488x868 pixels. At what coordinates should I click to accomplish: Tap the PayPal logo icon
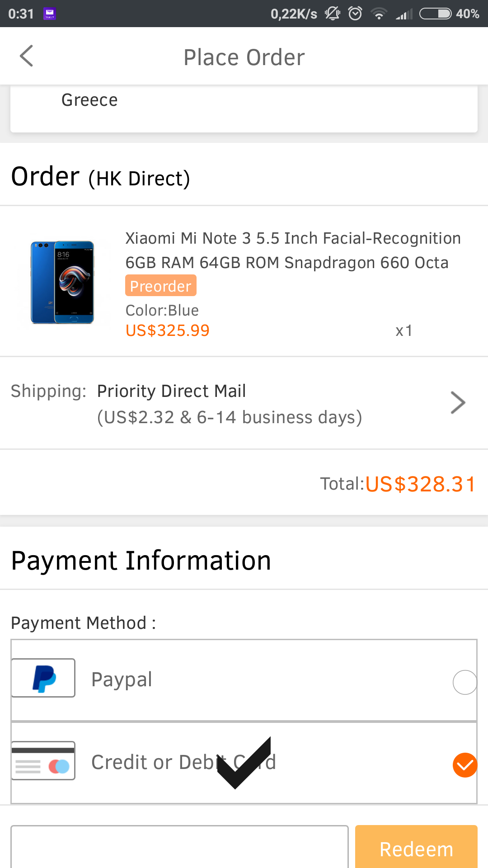[43, 678]
